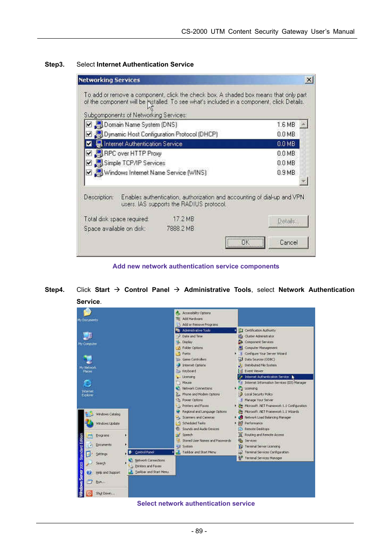
Task: Click the Event Viewer icon
Action: click(240, 371)
